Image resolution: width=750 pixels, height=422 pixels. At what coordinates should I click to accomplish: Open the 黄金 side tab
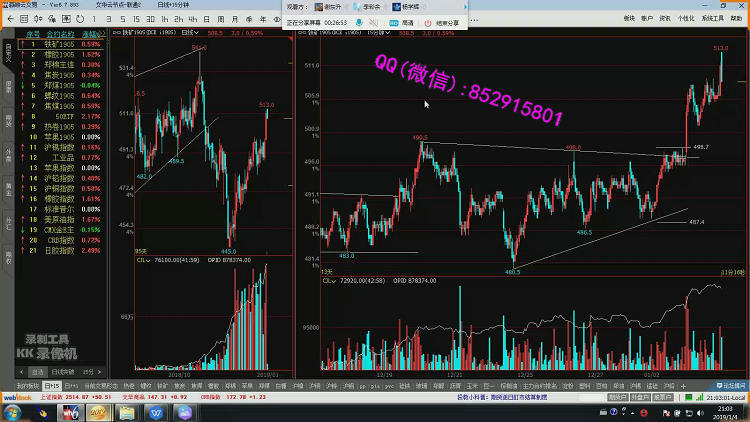8,187
